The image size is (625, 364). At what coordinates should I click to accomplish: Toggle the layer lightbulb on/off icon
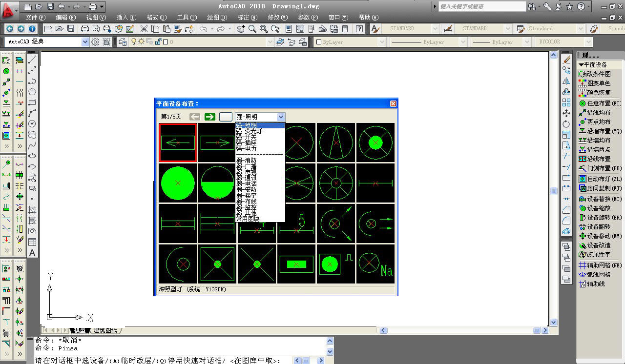click(x=134, y=41)
